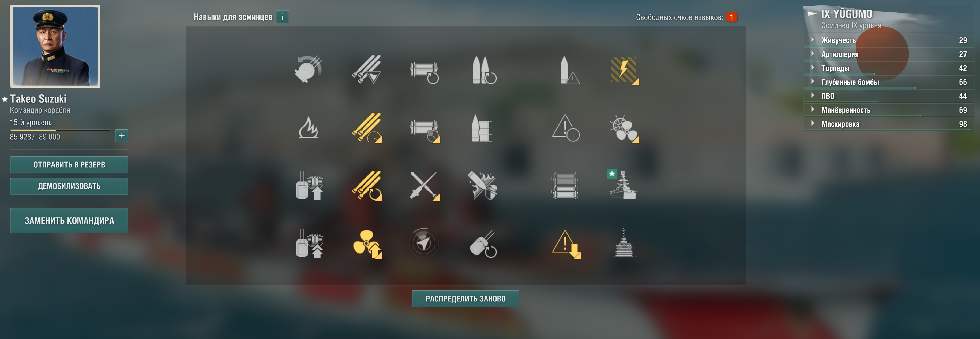Image resolution: width=980 pixels, height=339 pixels.
Task: Click Отправить в резерв button
Action: (x=69, y=165)
